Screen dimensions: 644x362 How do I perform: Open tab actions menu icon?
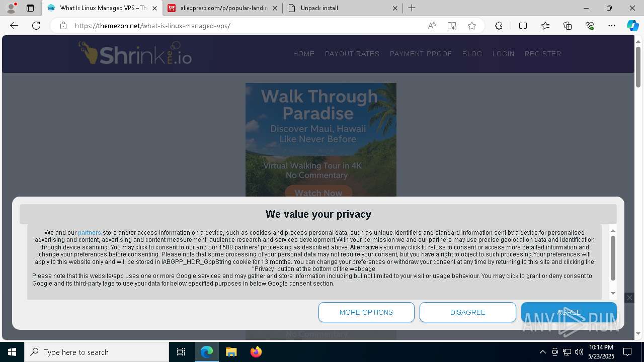[x=30, y=8]
